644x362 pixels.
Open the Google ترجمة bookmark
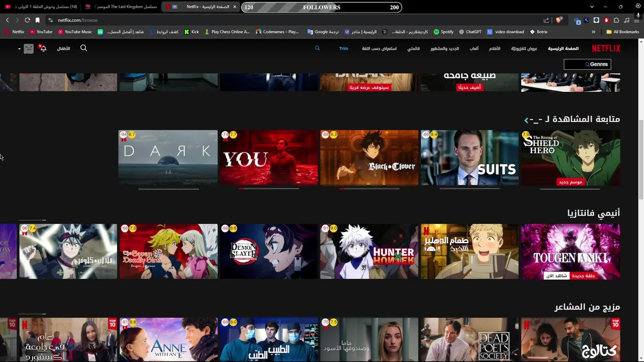coord(323,32)
